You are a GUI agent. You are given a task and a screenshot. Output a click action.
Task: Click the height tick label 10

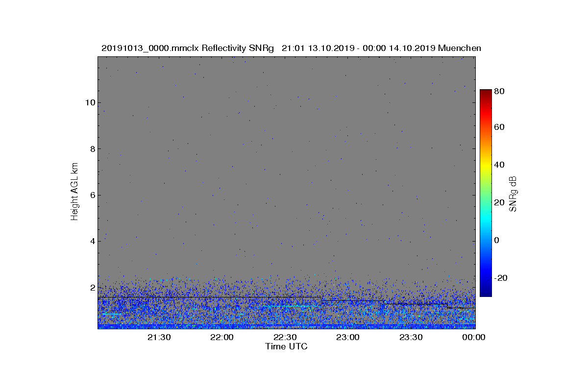89,102
